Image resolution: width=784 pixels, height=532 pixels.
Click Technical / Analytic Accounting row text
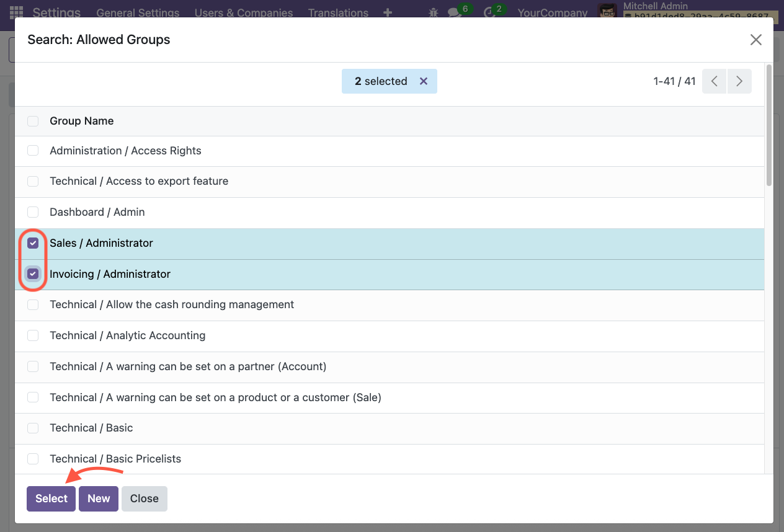click(128, 335)
